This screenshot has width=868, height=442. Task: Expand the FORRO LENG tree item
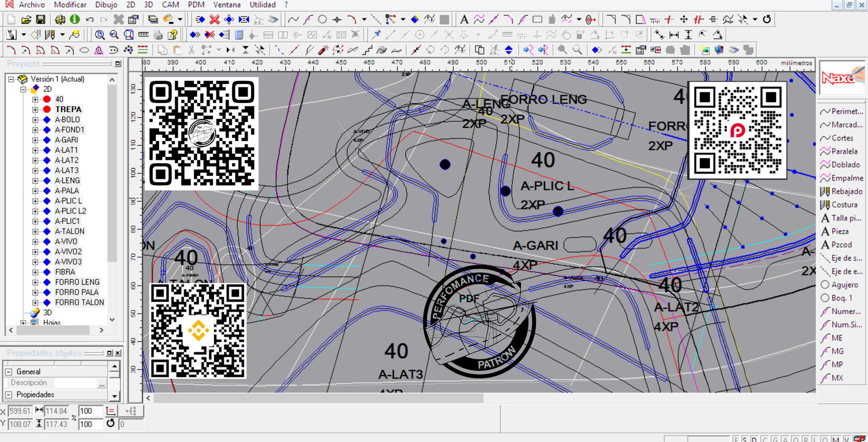click(36, 282)
